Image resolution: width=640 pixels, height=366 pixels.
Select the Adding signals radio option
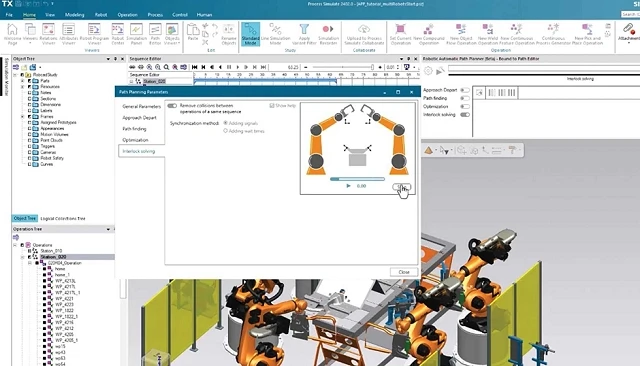pyautogui.click(x=225, y=123)
